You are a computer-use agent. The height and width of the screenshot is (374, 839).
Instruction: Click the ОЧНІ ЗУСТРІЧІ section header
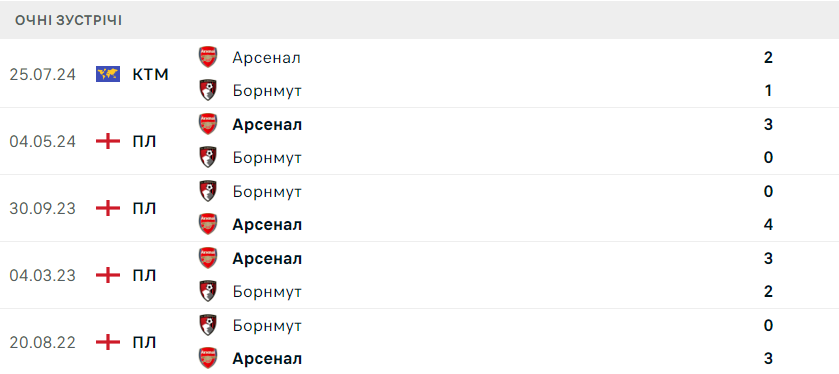point(68,21)
